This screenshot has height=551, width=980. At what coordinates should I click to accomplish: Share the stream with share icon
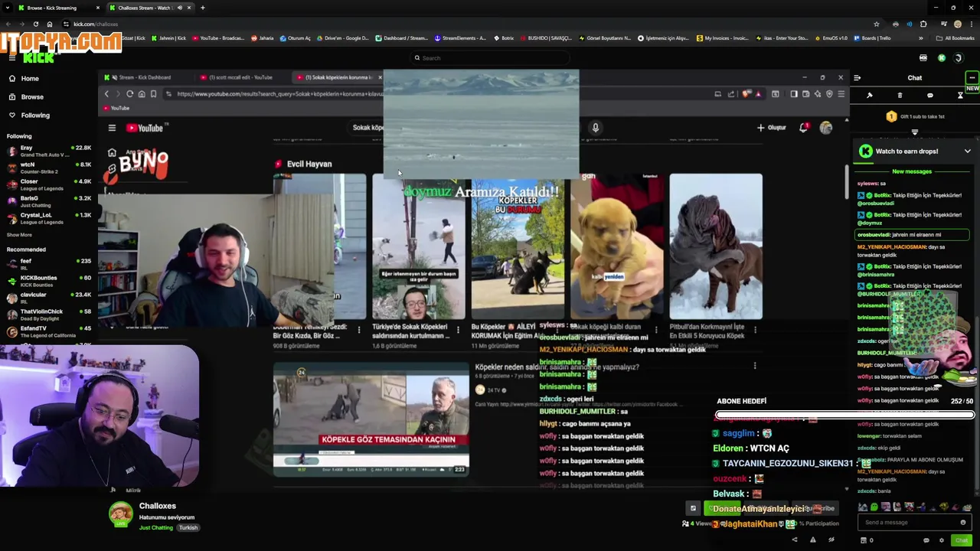(x=794, y=540)
